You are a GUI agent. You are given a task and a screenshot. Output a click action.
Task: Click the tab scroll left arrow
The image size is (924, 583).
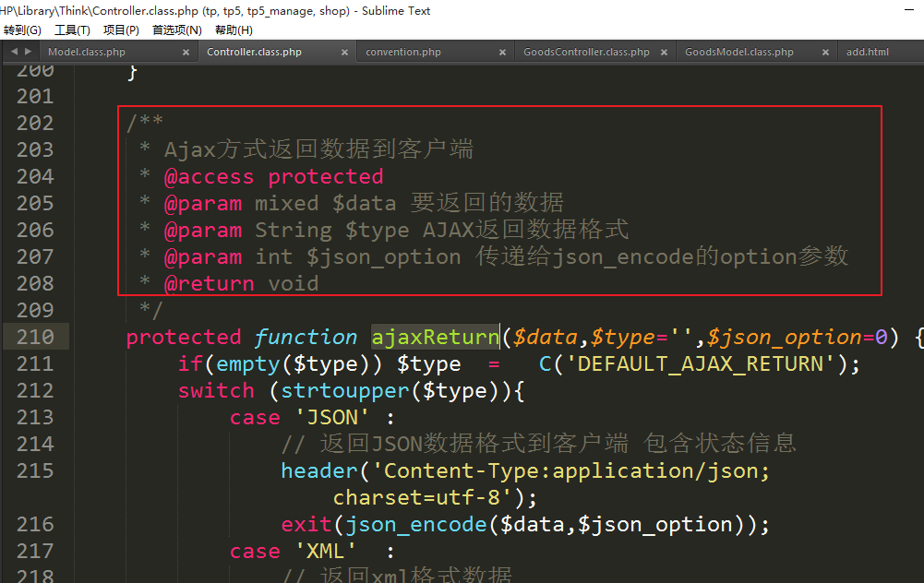[12, 52]
